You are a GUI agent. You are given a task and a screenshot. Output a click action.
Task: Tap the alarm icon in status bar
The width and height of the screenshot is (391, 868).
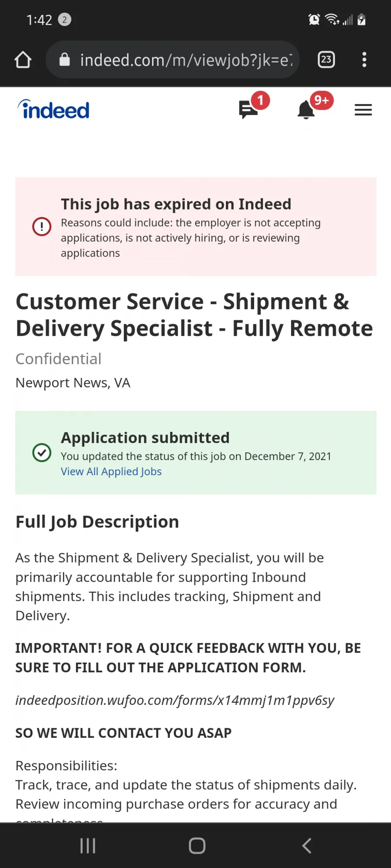tap(314, 20)
